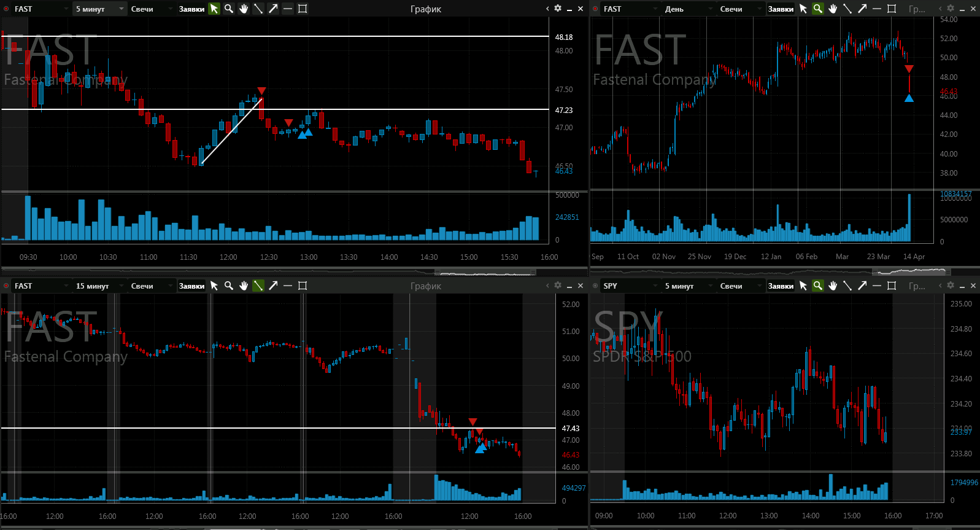Click the magnifier in FAST 15 минут chart

click(229, 286)
